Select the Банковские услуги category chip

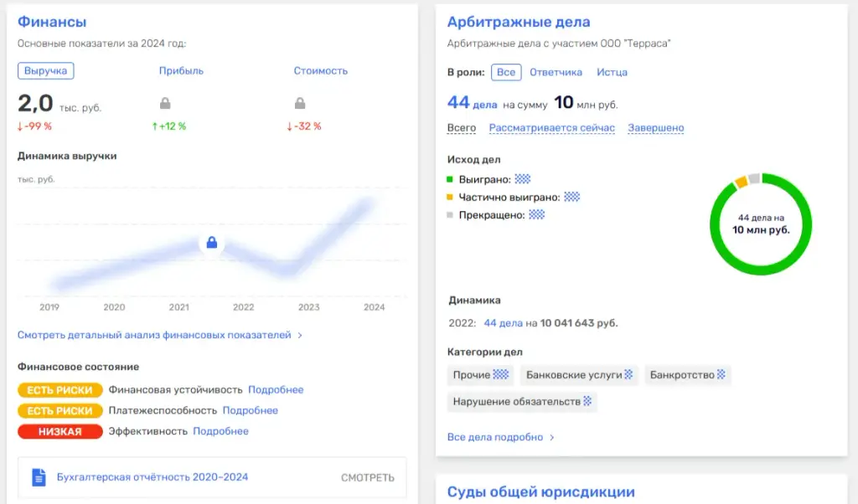(580, 375)
